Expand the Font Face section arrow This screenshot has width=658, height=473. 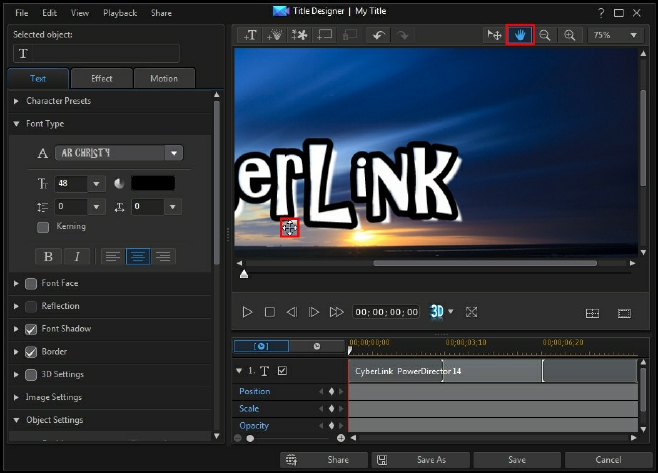(16, 283)
